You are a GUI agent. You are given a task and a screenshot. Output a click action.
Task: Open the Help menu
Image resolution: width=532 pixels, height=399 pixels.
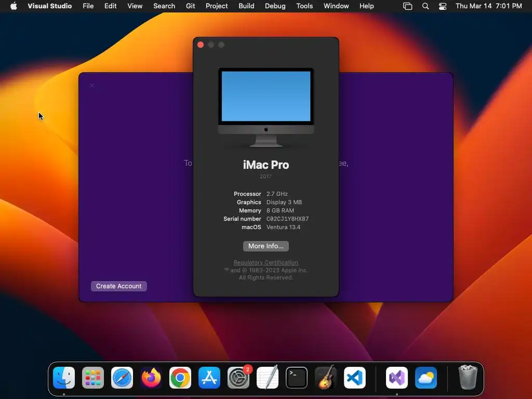[366, 6]
